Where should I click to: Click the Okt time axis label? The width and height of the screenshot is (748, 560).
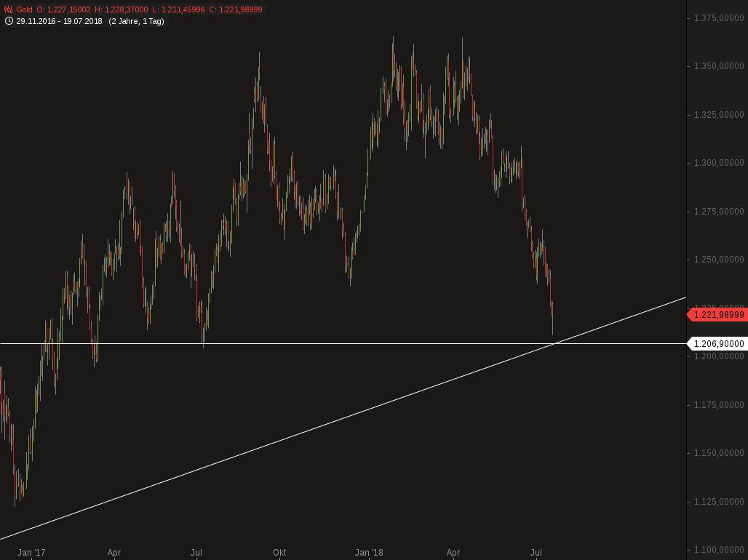pos(279,553)
